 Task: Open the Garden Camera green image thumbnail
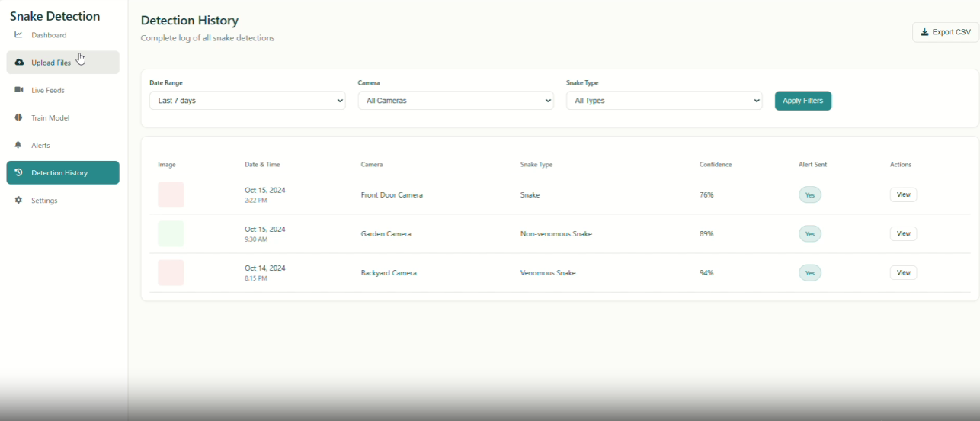(171, 233)
